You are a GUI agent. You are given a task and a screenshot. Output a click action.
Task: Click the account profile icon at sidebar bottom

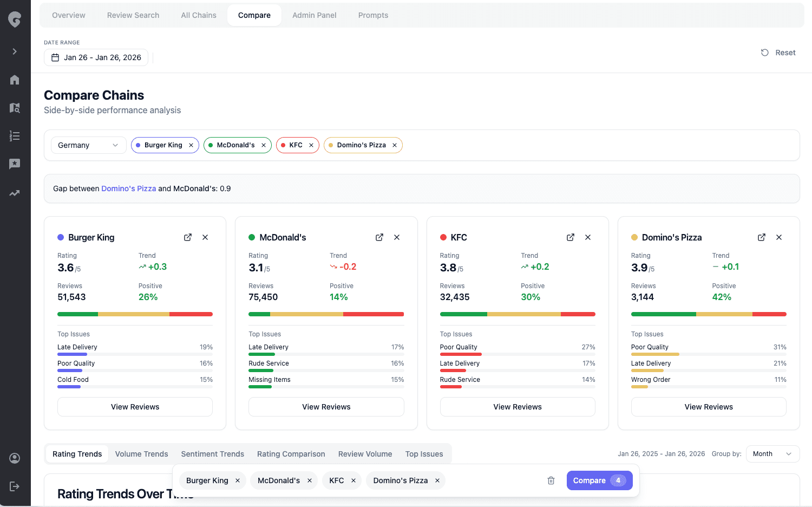coord(15,458)
